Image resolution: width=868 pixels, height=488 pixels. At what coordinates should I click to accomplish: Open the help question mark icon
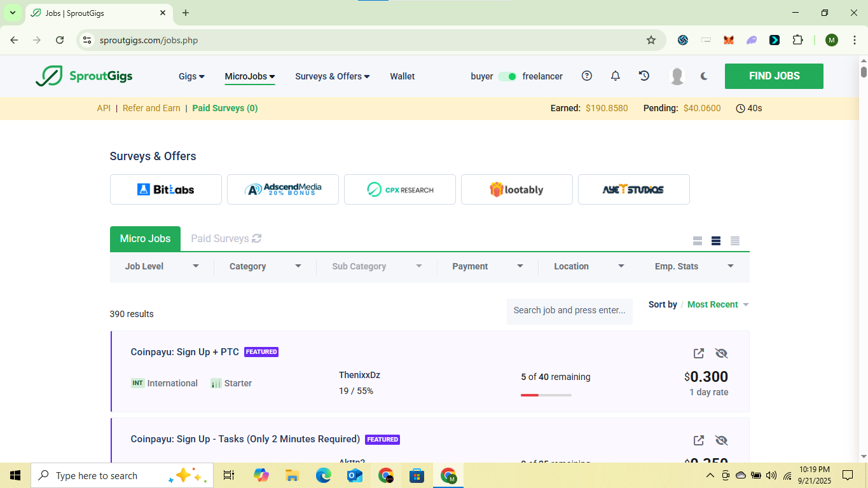coord(587,76)
